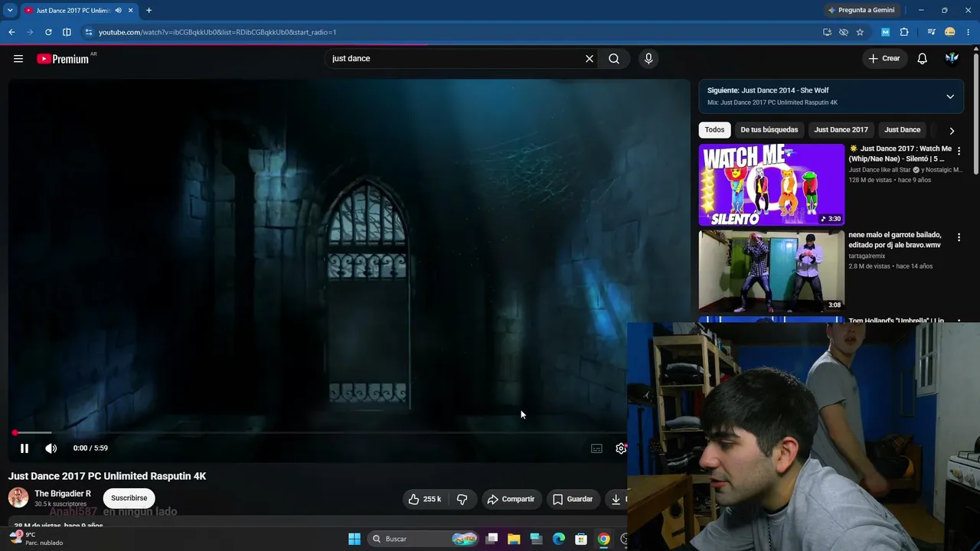Launch Microsoft Edge from the taskbar

tap(559, 539)
